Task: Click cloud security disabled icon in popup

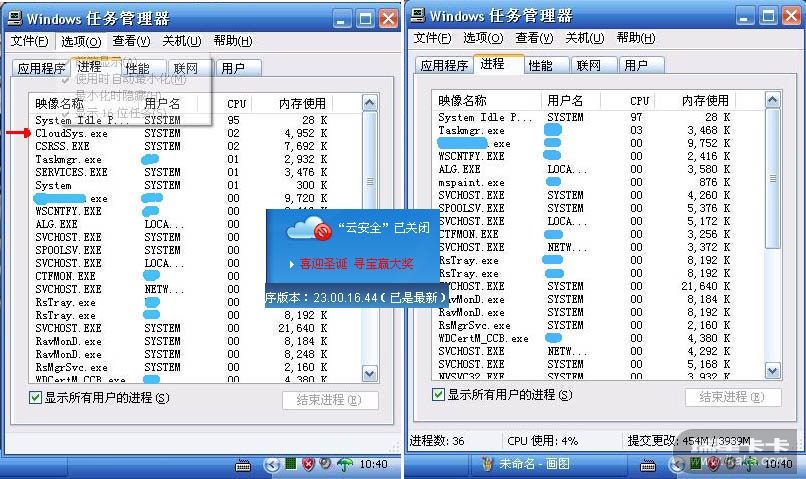Action: pyautogui.click(x=309, y=229)
